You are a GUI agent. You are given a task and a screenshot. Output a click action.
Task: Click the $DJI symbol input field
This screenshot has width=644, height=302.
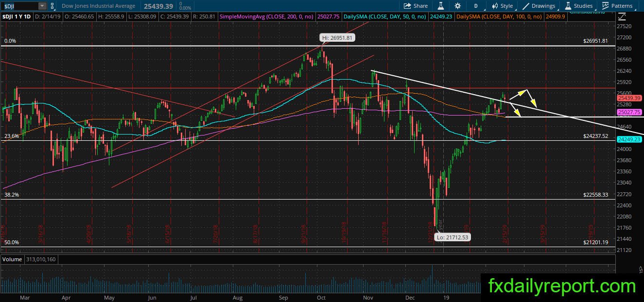tap(19, 6)
